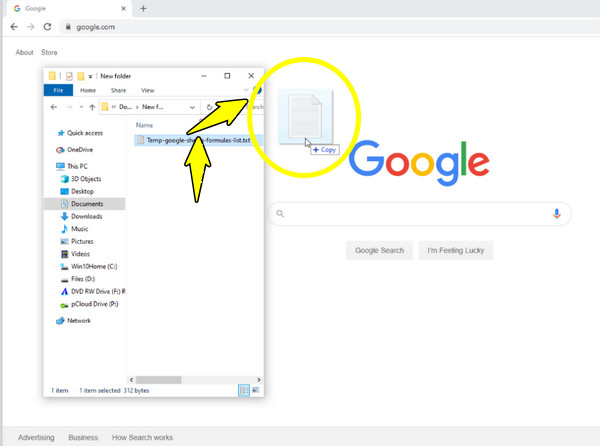Open the About link
The height and width of the screenshot is (446, 600).
point(24,52)
